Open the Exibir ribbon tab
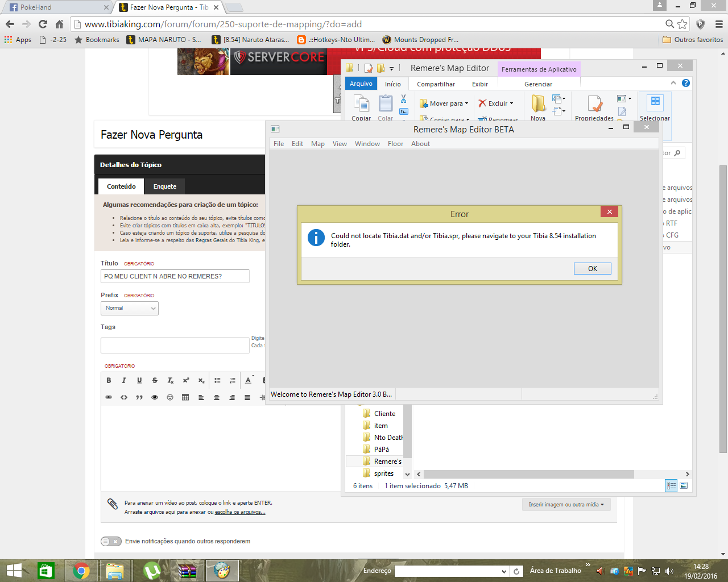Viewport: 728px width, 582px height. pyautogui.click(x=480, y=84)
